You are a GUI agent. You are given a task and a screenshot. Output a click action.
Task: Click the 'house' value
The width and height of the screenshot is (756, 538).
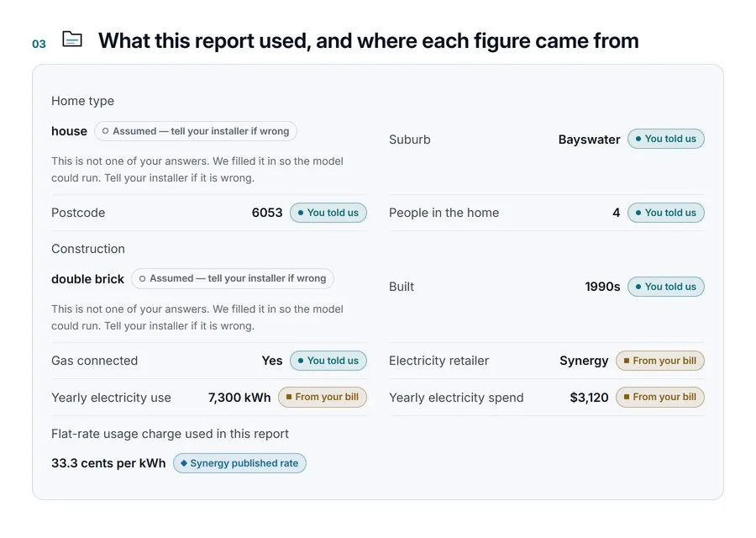pyautogui.click(x=70, y=131)
